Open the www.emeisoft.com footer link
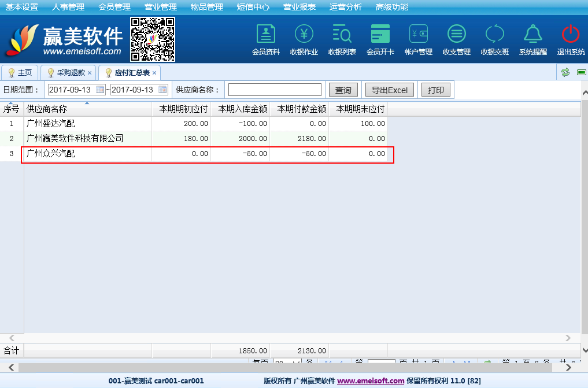 (x=370, y=381)
